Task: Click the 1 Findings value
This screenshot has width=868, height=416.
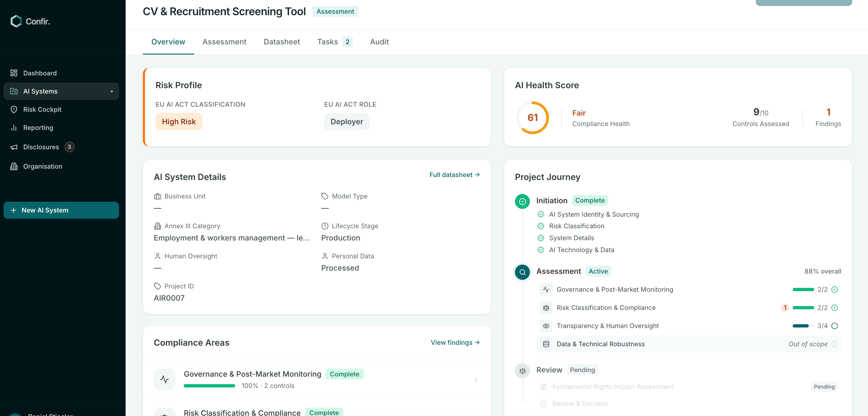Action: pos(828,112)
